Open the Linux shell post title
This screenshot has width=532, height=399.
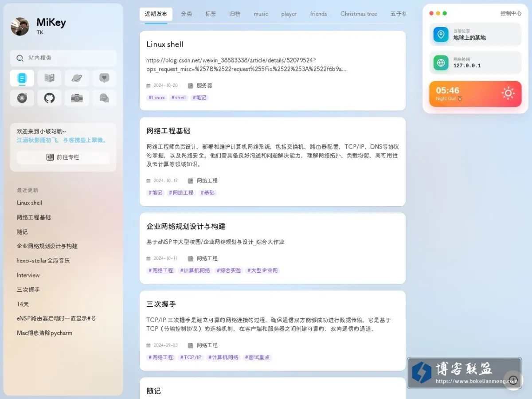click(165, 44)
